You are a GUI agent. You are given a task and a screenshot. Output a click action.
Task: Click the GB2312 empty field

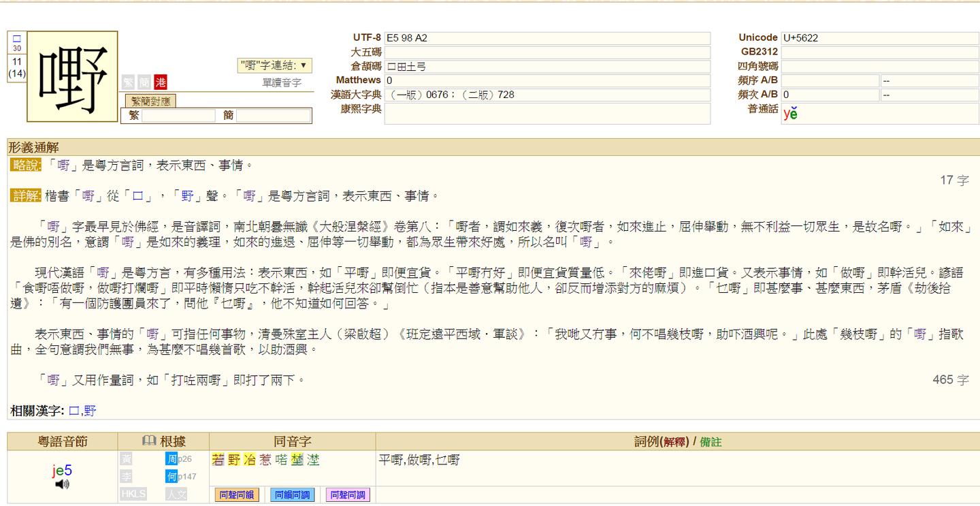click(x=880, y=52)
